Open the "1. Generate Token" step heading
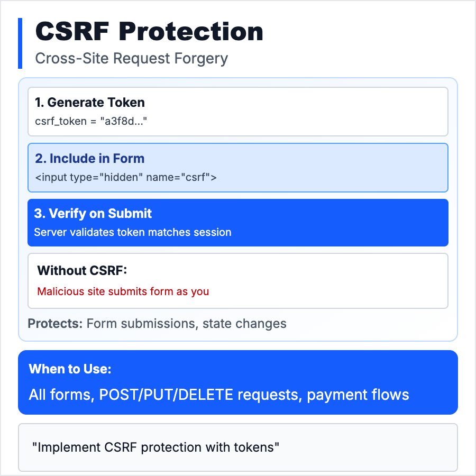This screenshot has height=476, width=476. pyautogui.click(x=90, y=102)
